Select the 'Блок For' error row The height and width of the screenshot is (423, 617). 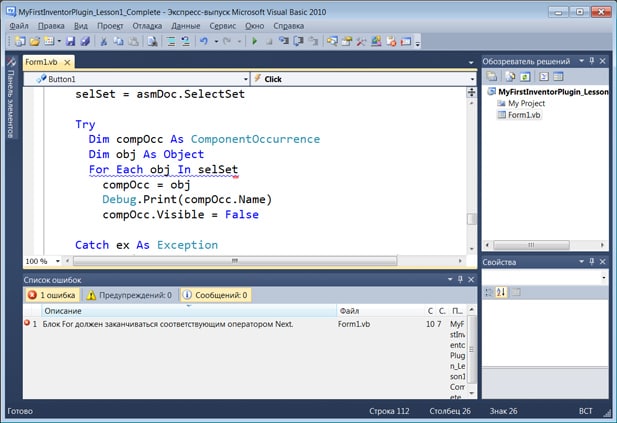(x=168, y=325)
